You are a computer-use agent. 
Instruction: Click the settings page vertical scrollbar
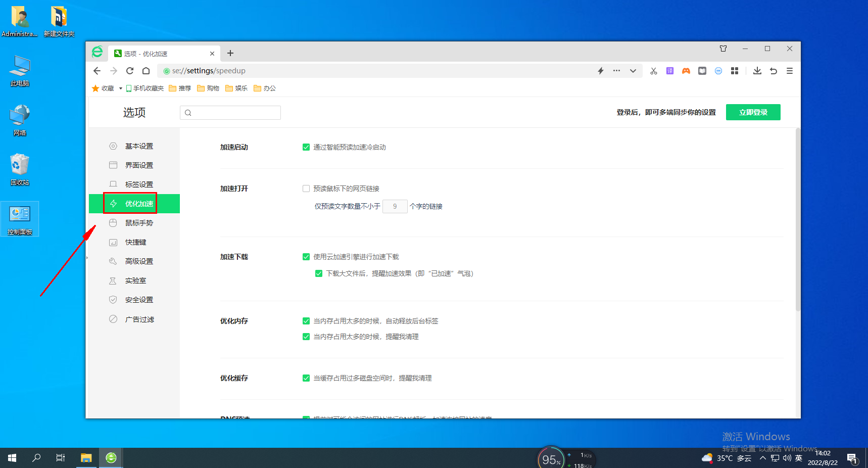click(x=798, y=220)
